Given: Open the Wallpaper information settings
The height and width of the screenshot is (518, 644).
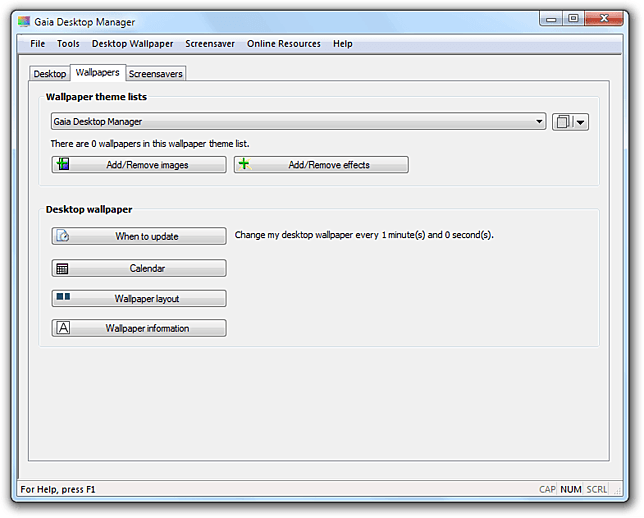Looking at the screenshot, I should [139, 328].
